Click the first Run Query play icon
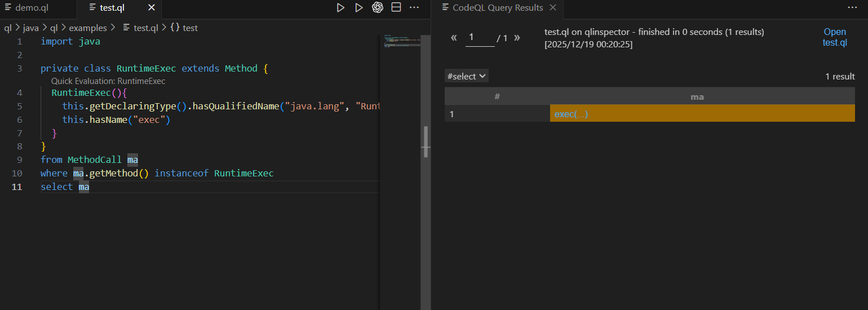 [340, 8]
